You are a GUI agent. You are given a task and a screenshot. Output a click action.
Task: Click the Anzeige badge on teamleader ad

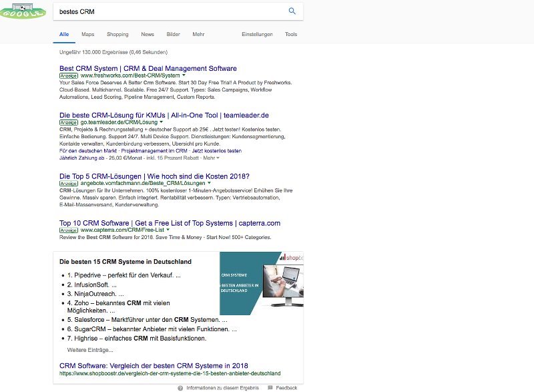tap(69, 122)
